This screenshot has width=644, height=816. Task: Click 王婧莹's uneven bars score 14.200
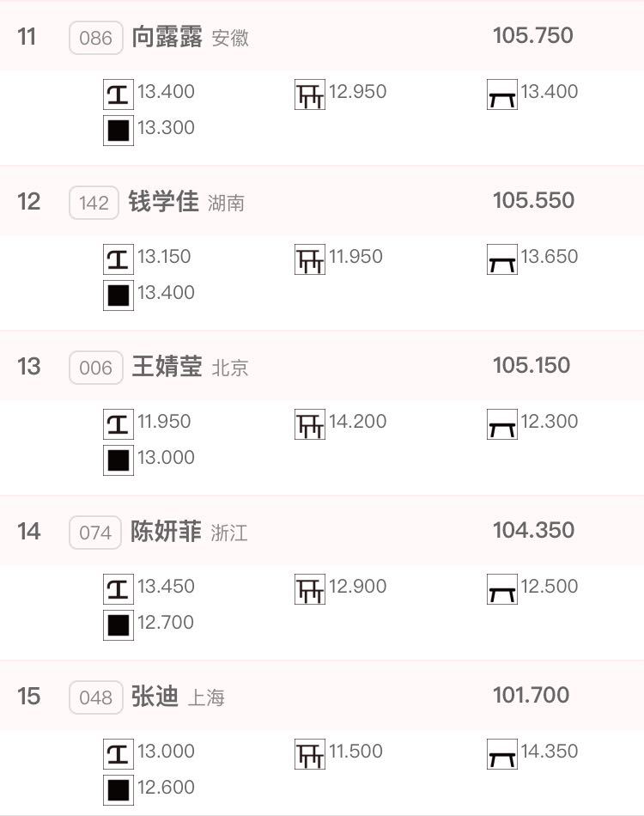pyautogui.click(x=357, y=421)
